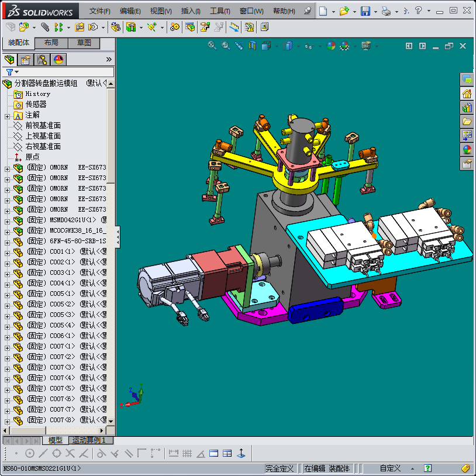Viewport: 476px width, 476px height.
Task: Expand the C006<1> component node
Action: 7,337
